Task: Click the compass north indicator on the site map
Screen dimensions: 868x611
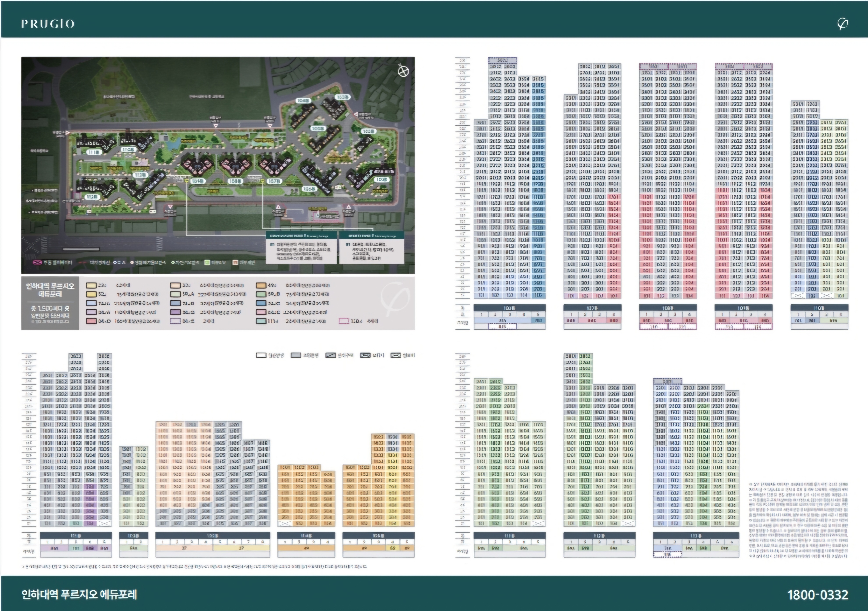Action: [x=403, y=71]
